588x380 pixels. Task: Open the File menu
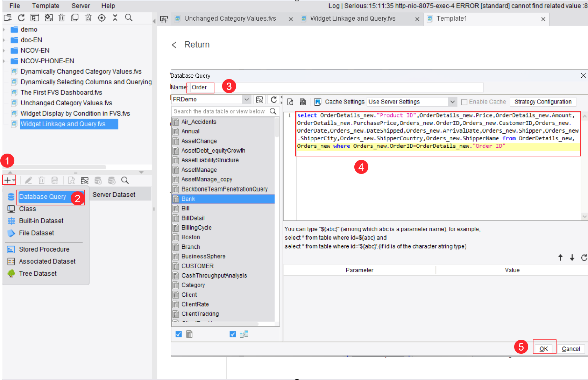15,6
